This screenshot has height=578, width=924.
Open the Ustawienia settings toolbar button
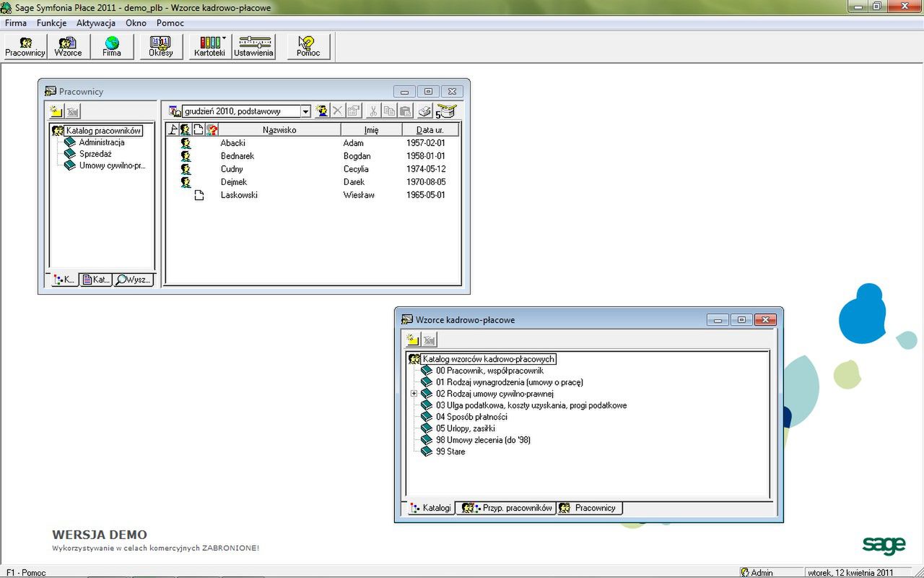pyautogui.click(x=253, y=46)
